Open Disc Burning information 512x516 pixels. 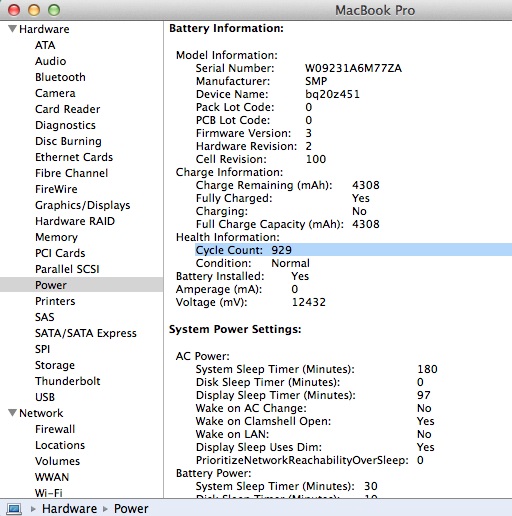point(68,141)
